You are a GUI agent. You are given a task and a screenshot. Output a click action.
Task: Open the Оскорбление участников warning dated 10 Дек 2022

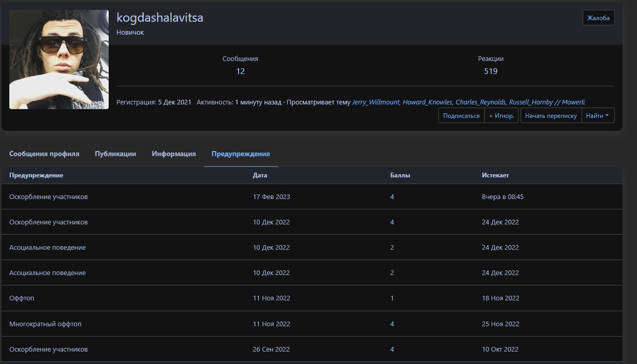tap(49, 222)
